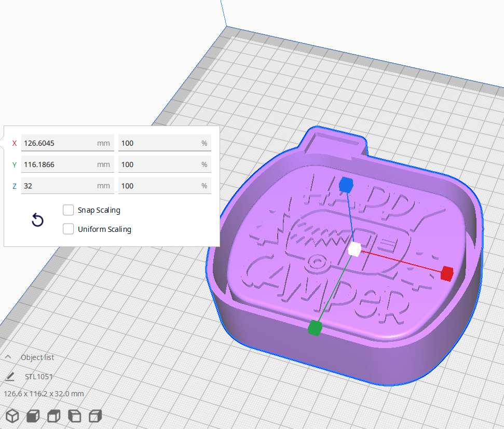Select the green Y-axis scale handle
The height and width of the screenshot is (429, 504).
[316, 327]
